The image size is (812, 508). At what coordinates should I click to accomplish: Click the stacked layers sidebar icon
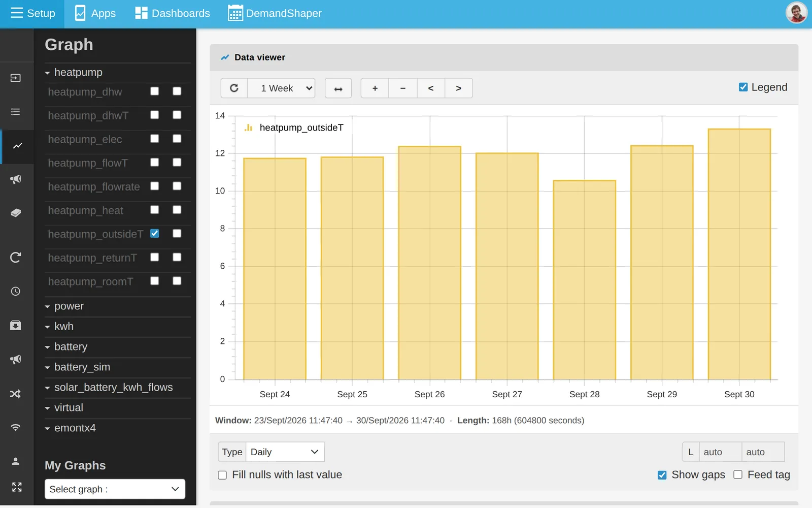pyautogui.click(x=16, y=213)
